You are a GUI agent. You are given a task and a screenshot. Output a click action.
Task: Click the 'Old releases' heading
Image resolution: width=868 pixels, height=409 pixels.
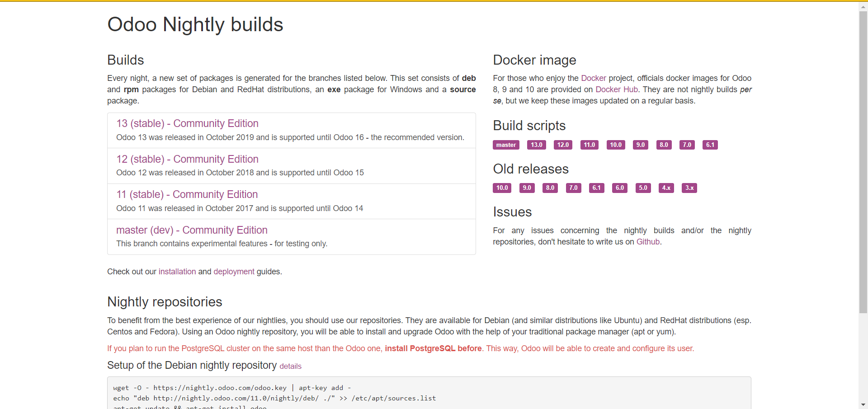click(x=531, y=169)
